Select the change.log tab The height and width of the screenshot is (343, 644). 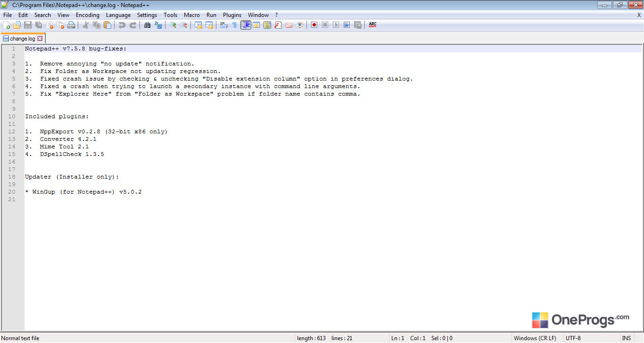coord(23,39)
